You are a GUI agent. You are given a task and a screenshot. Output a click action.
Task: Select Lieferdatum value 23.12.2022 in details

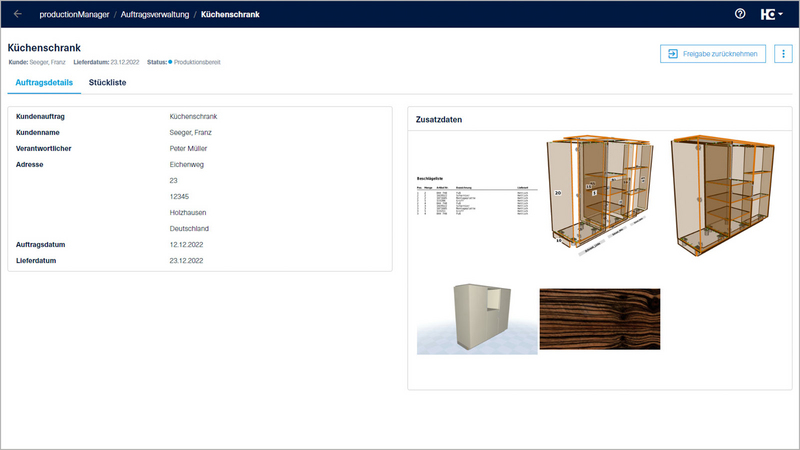pos(186,261)
